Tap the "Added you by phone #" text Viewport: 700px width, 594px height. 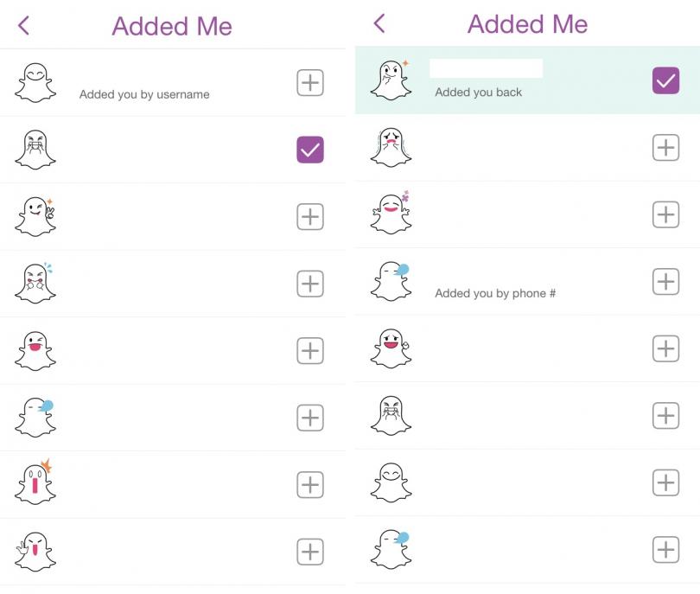point(495,293)
